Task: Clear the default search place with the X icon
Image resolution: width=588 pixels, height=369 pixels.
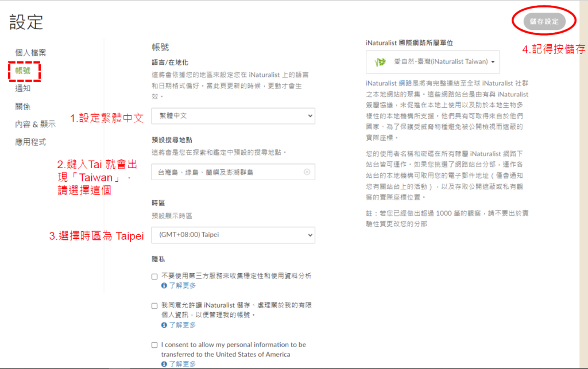Action: pyautogui.click(x=307, y=172)
